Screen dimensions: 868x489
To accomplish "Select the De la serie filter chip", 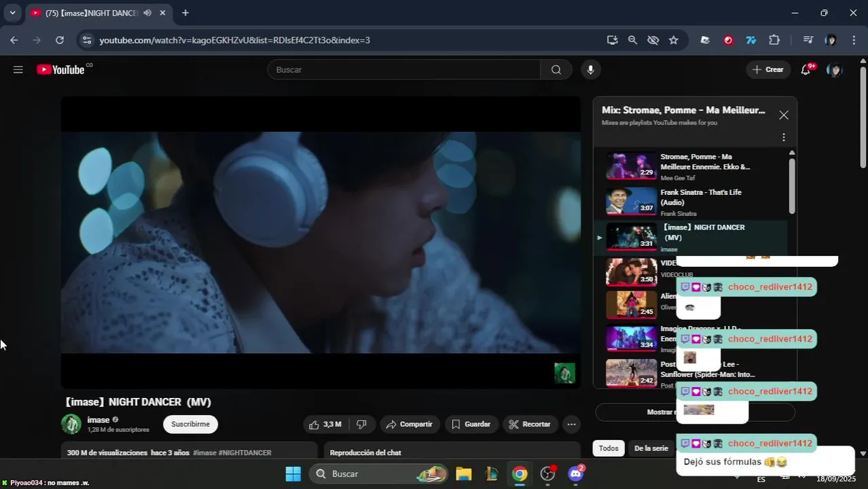I will pyautogui.click(x=651, y=448).
